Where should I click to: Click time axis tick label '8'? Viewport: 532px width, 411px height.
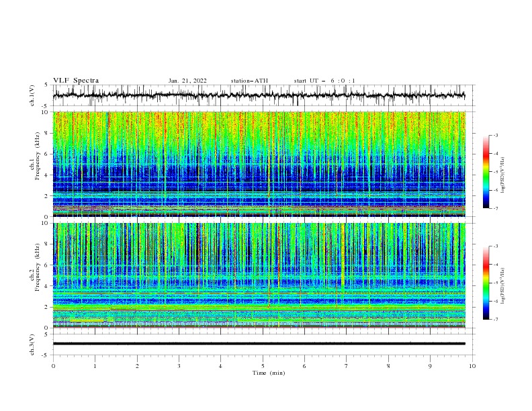388,366
